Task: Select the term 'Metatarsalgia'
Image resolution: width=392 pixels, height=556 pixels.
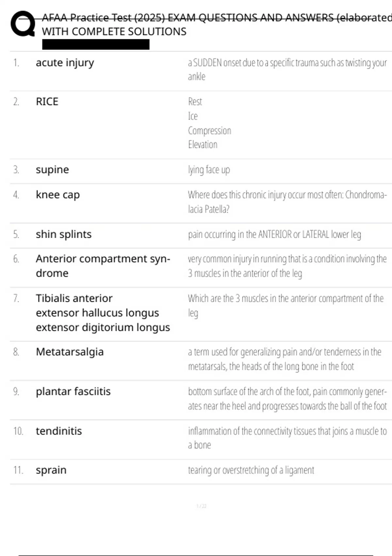Action: tap(70, 352)
